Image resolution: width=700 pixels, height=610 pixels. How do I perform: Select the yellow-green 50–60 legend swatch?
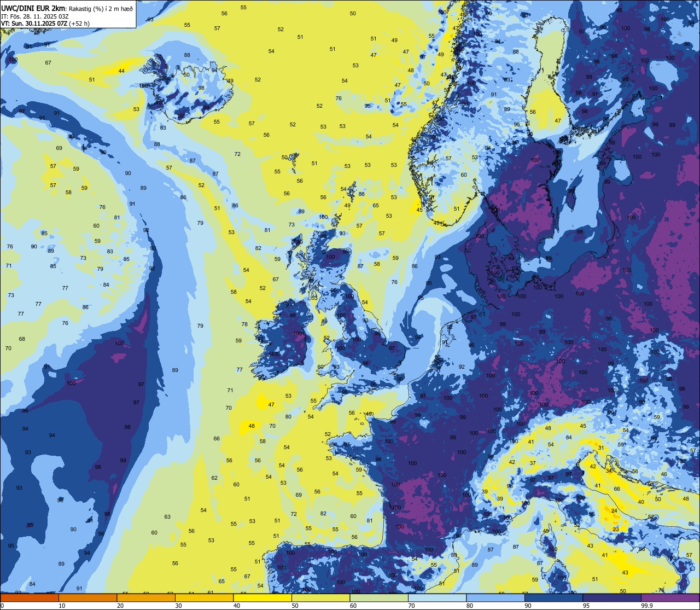coord(320,598)
